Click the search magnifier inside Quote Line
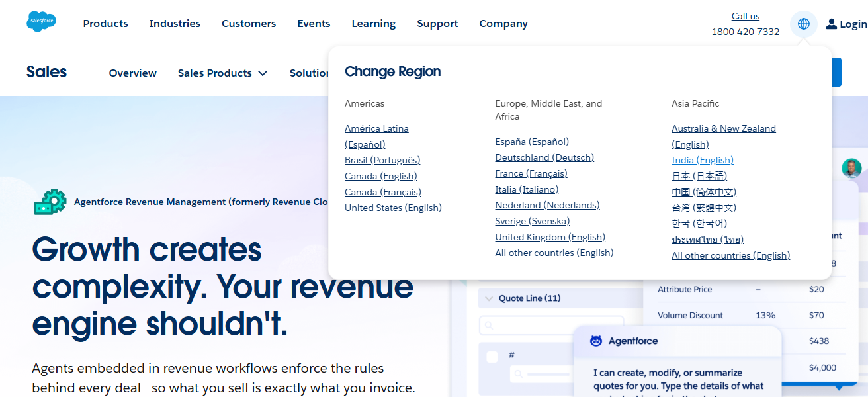The image size is (868, 397). pos(488,325)
